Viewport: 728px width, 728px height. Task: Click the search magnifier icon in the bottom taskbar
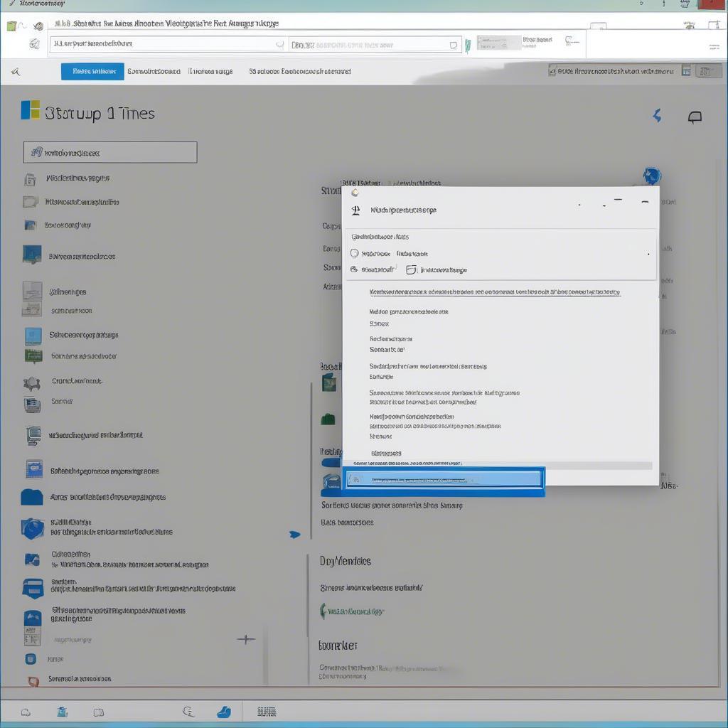click(x=188, y=711)
